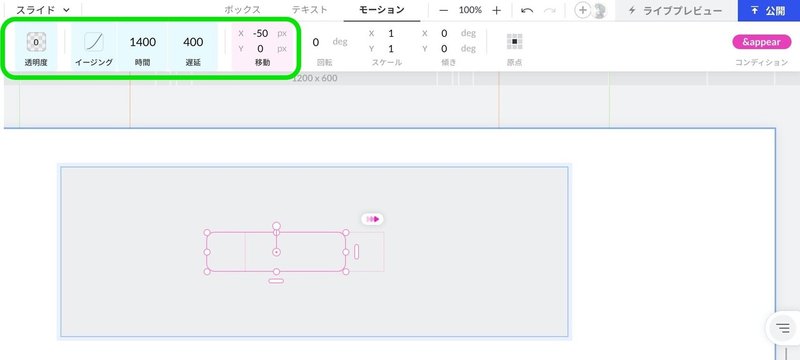Screen dimensions: 800x360
Task: Click the 1200 x 600 size label
Action: pos(314,79)
